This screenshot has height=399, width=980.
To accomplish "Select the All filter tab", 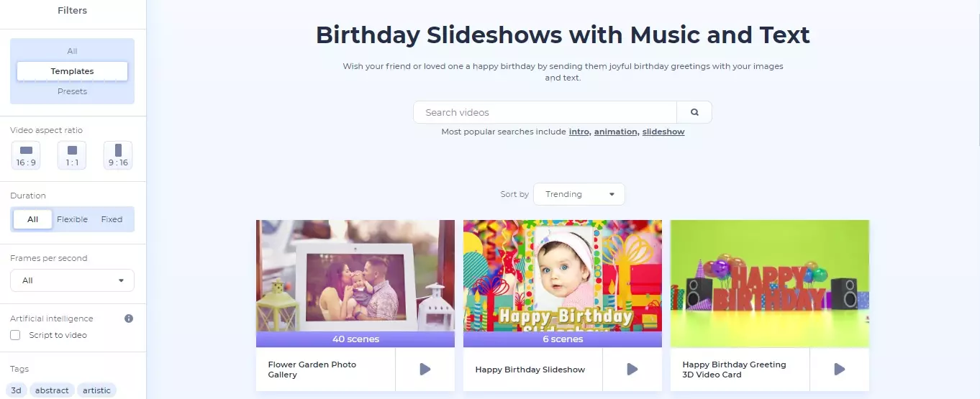I will [72, 51].
